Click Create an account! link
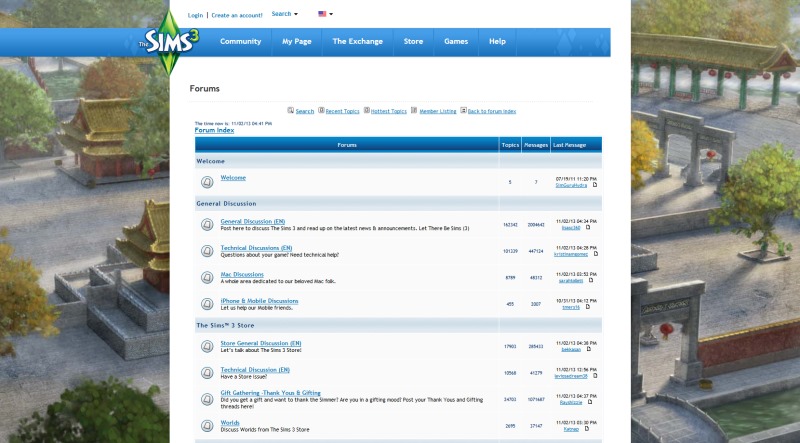 (x=237, y=15)
